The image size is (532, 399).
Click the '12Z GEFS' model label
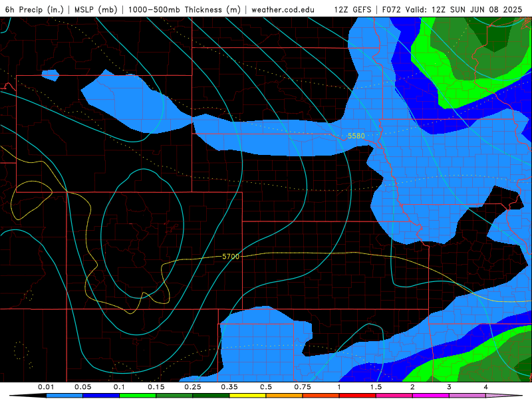(x=353, y=9)
